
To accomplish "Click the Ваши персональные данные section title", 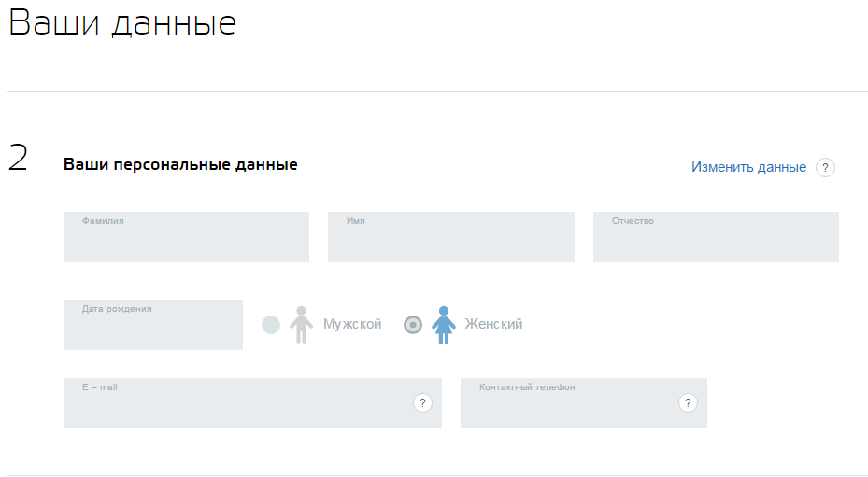I will tap(180, 165).
